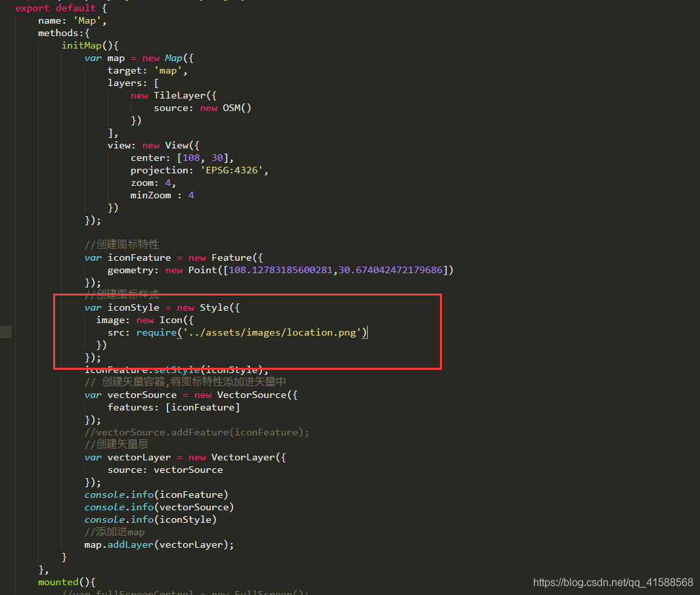Click the 'image: new Icon({' line

pos(144,320)
